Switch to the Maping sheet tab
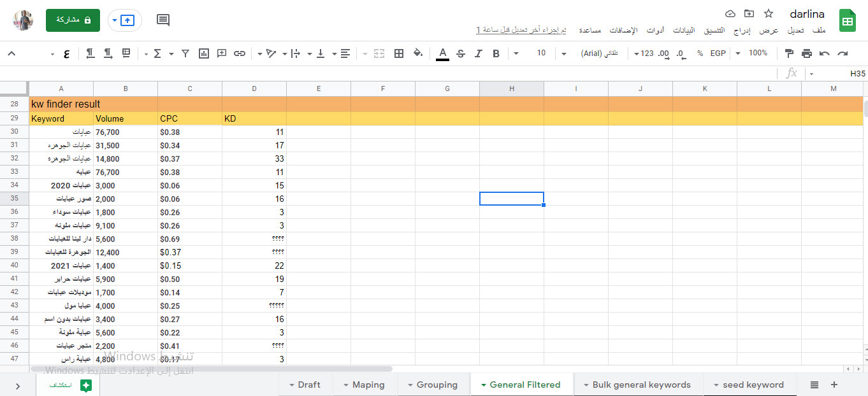The width and height of the screenshot is (868, 396). click(x=363, y=385)
